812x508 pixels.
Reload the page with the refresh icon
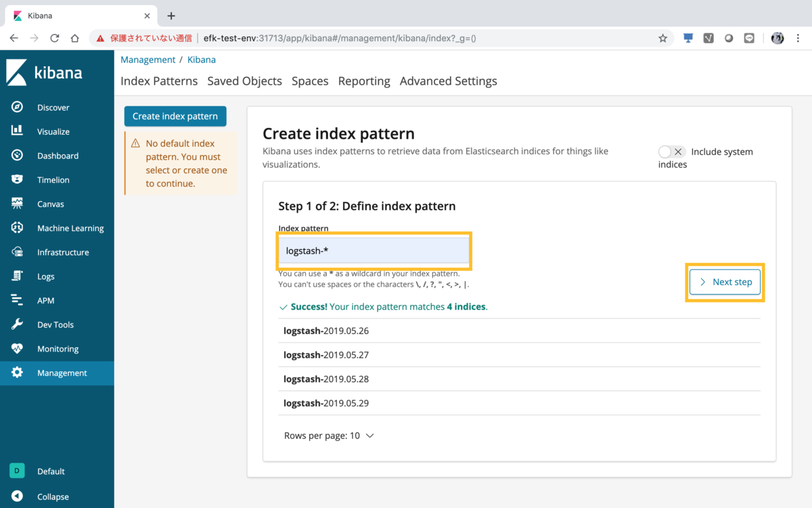point(55,39)
